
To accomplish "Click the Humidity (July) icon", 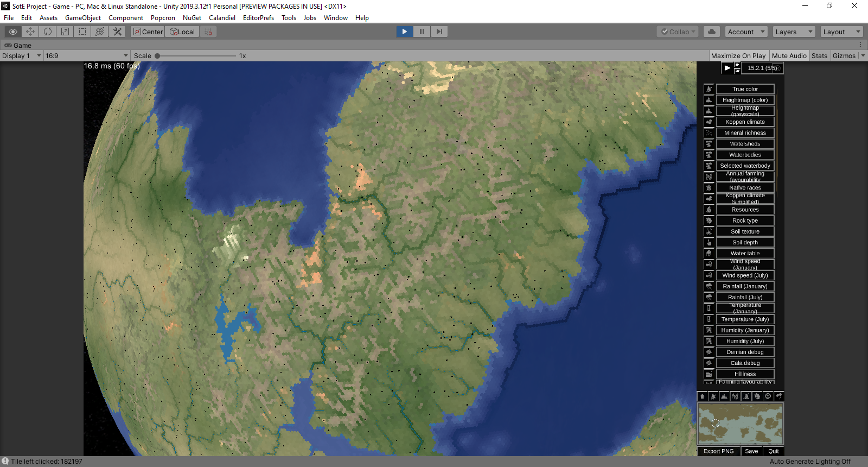I will coord(709,341).
